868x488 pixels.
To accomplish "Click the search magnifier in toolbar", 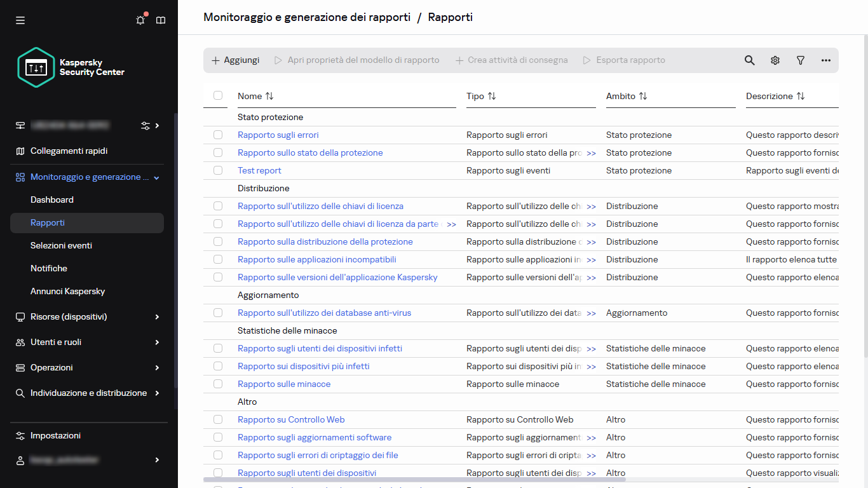I will 750,60.
